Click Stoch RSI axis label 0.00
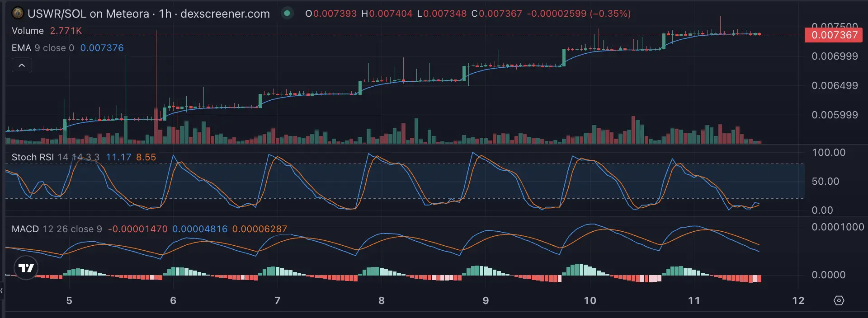This screenshot has height=318, width=868. pos(822,210)
